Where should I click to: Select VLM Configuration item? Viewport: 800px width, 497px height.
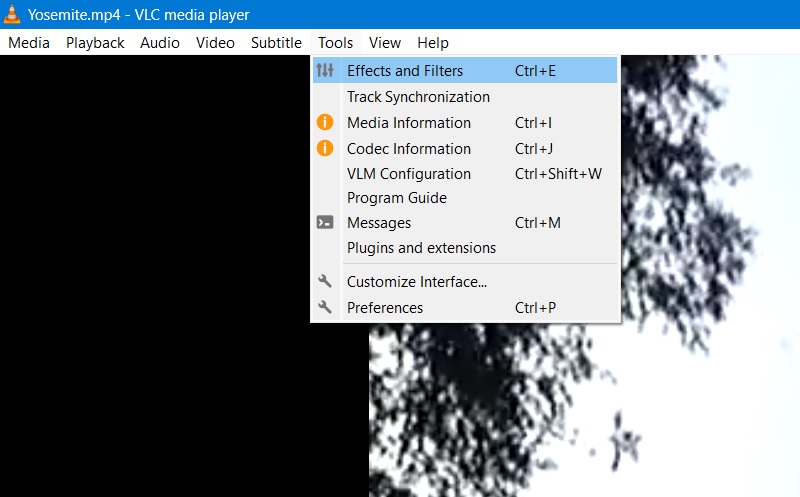[465, 173]
